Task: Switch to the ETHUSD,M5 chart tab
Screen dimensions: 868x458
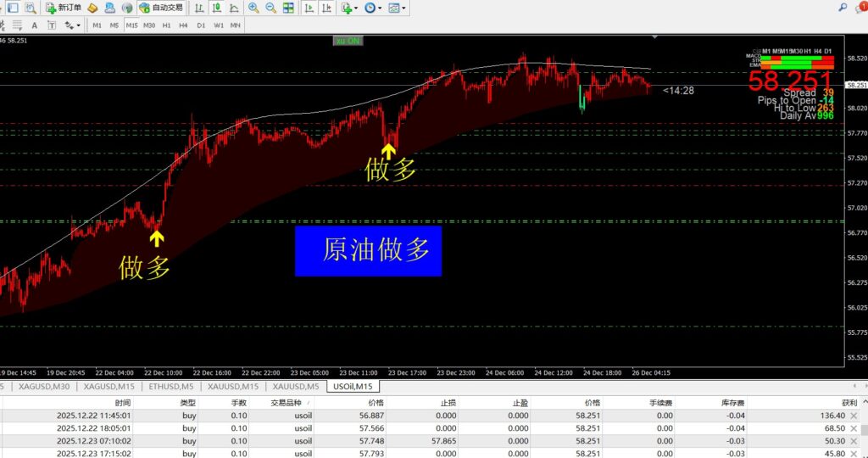Action: coord(170,387)
